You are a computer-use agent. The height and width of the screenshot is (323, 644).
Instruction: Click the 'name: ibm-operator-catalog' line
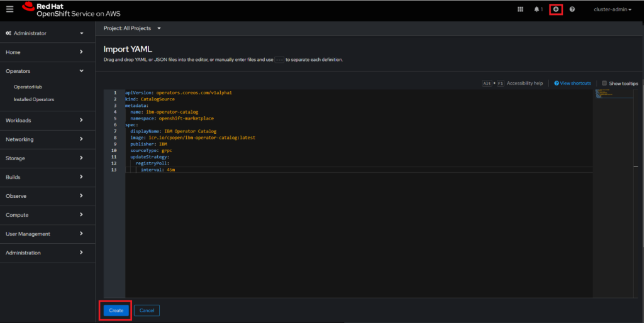164,112
